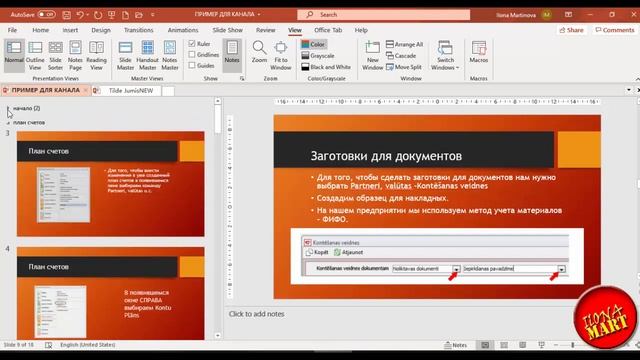Open the Zoom dialog
Screen dimensions: 640x360
pos(259,52)
